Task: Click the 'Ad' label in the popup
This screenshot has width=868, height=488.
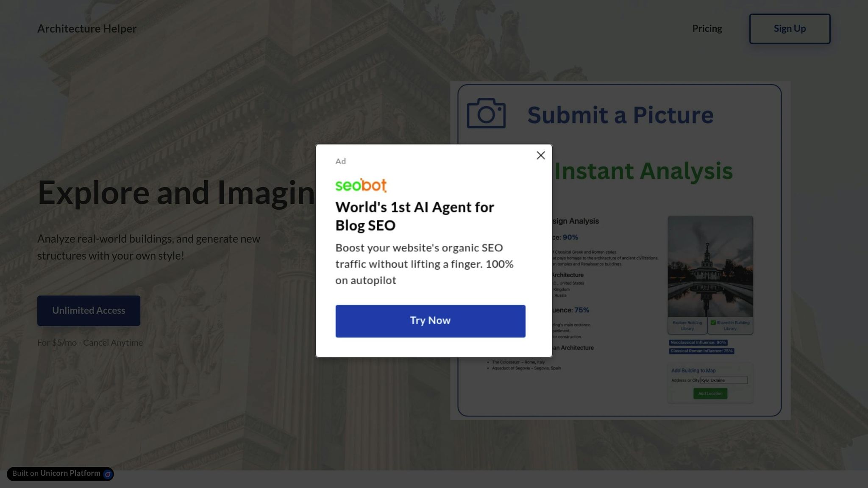Action: 341,161
